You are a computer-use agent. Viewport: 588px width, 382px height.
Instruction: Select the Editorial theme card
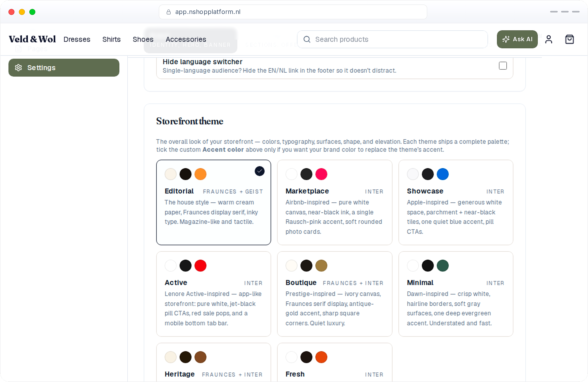pyautogui.click(x=213, y=202)
